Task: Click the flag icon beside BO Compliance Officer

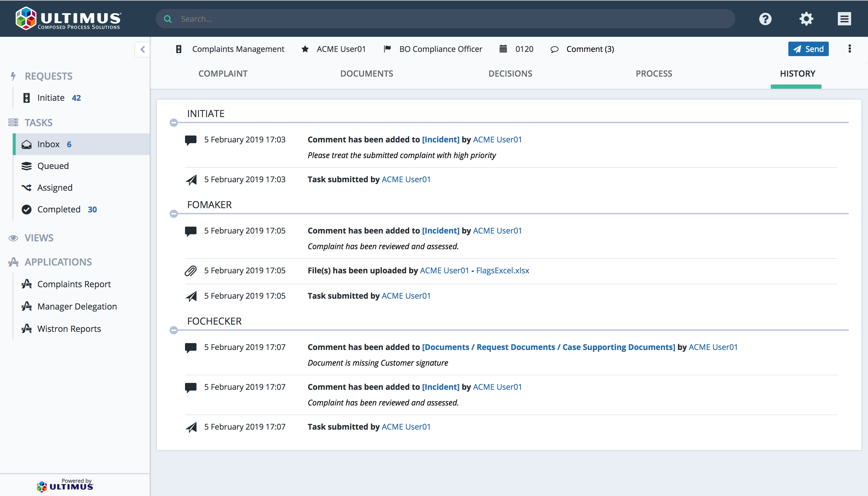Action: click(387, 49)
